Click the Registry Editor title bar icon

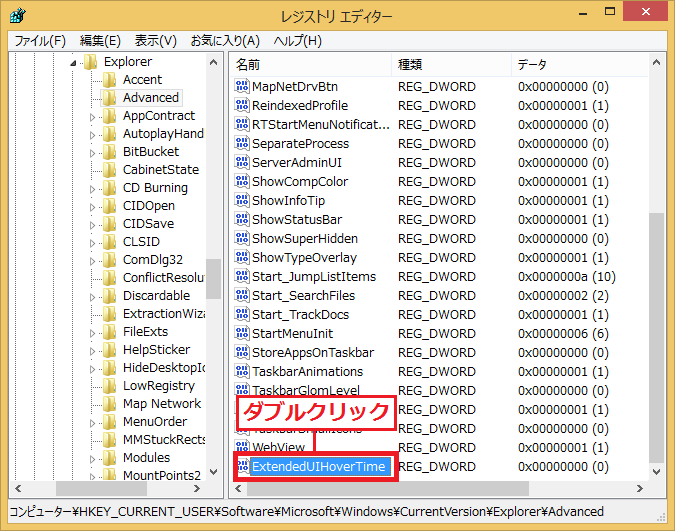click(18, 15)
